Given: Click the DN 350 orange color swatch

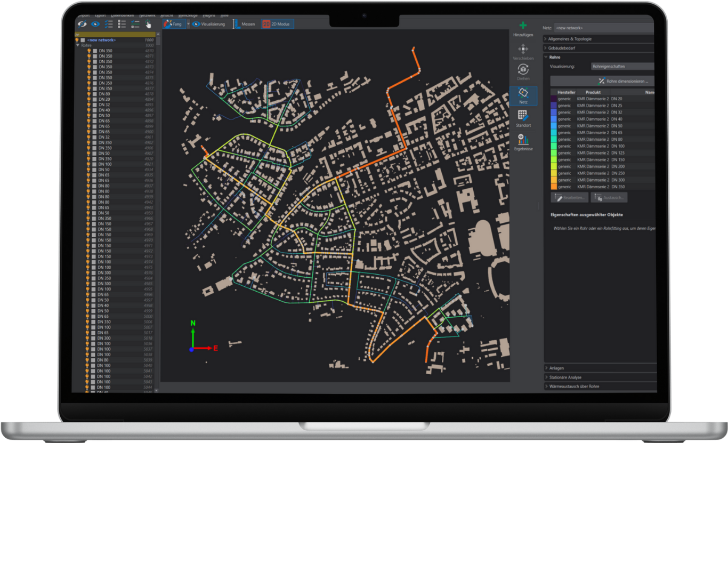Looking at the screenshot, I should 554,187.
